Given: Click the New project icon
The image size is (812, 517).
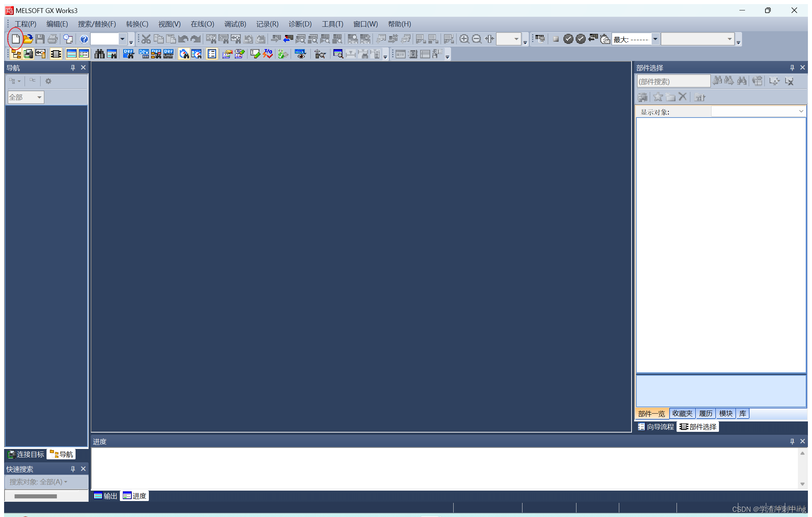Looking at the screenshot, I should pyautogui.click(x=16, y=39).
